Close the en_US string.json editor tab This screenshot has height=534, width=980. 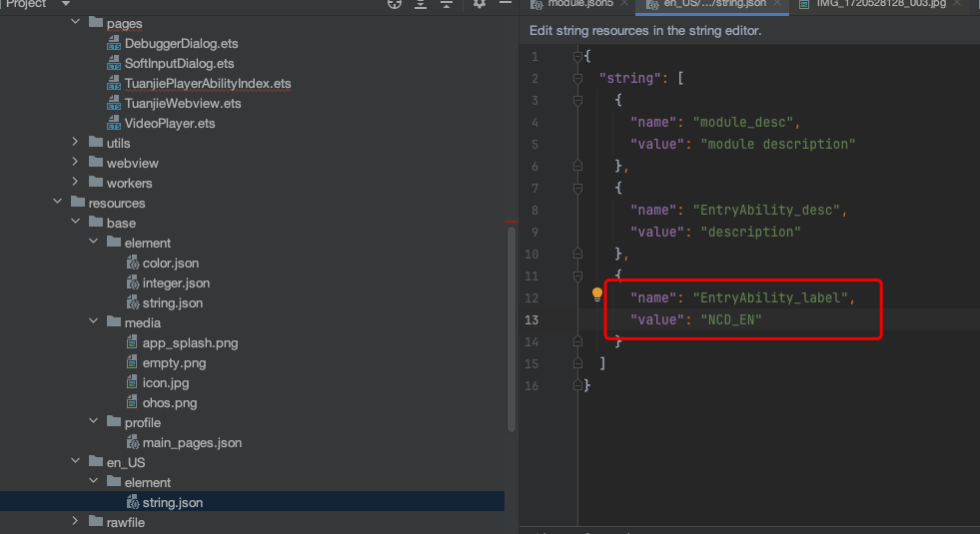click(x=777, y=4)
